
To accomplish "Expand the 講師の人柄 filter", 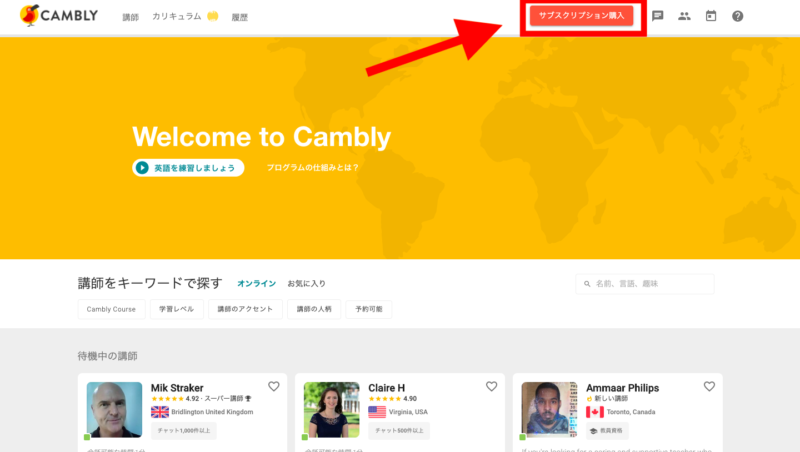I will tap(314, 309).
